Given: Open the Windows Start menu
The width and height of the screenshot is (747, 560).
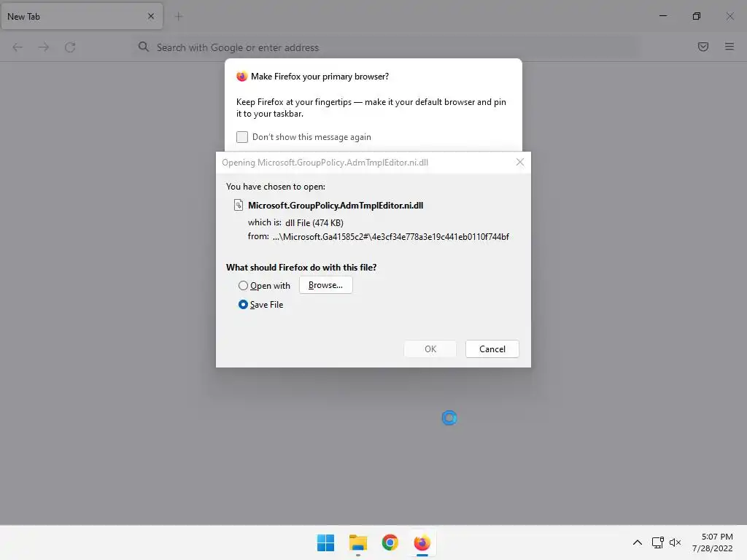Looking at the screenshot, I should (x=326, y=542).
